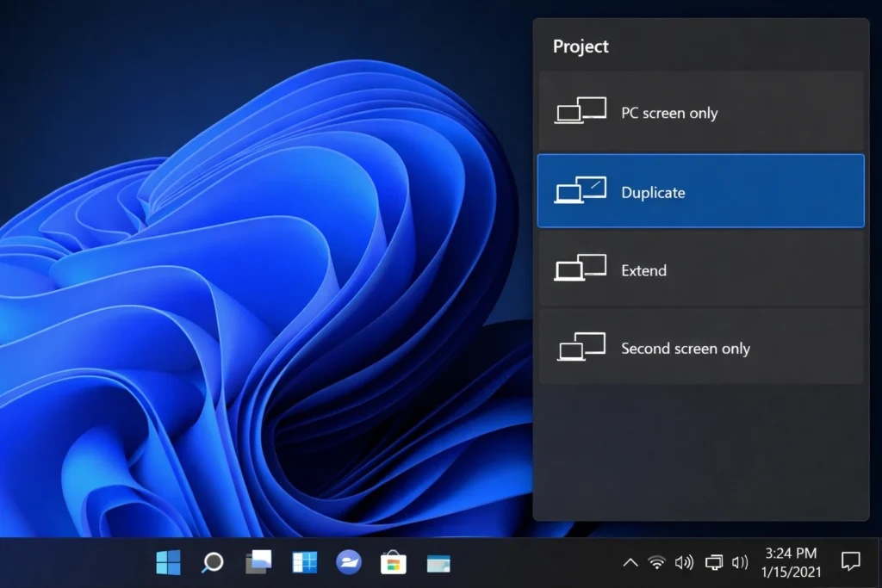This screenshot has height=588, width=882.
Task: Open the Microsoft Store
Action: [x=393, y=562]
